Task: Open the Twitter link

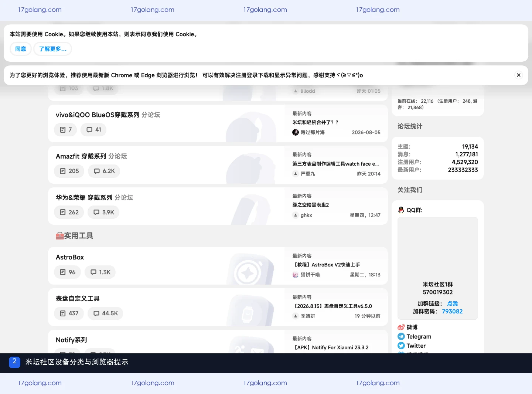Action: point(416,346)
